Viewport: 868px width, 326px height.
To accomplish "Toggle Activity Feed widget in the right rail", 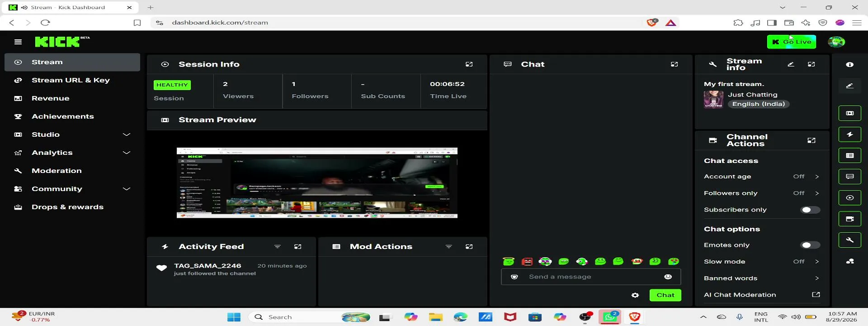I will point(850,134).
